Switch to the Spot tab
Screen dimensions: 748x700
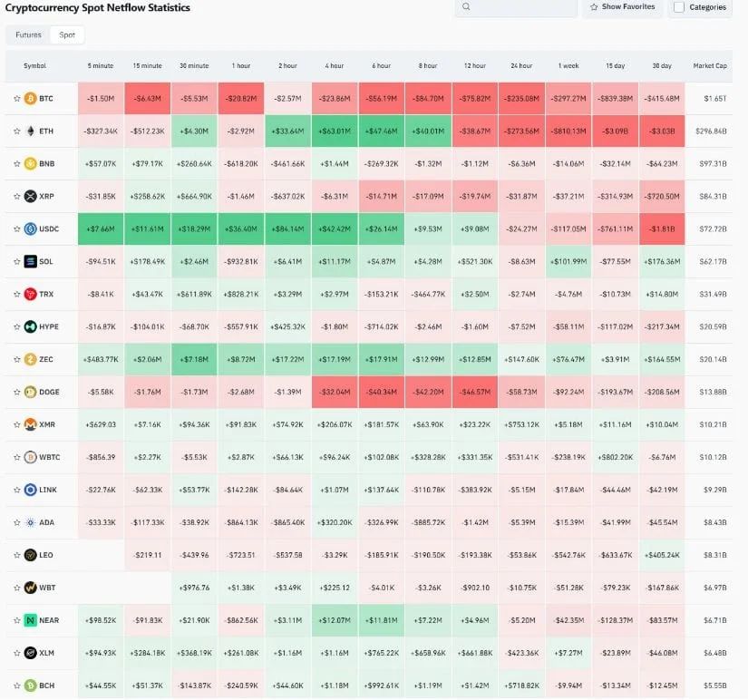pyautogui.click(x=67, y=34)
